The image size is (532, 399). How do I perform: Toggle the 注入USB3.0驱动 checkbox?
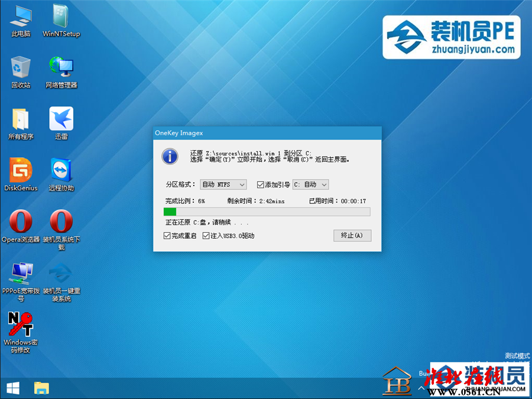[206, 236]
